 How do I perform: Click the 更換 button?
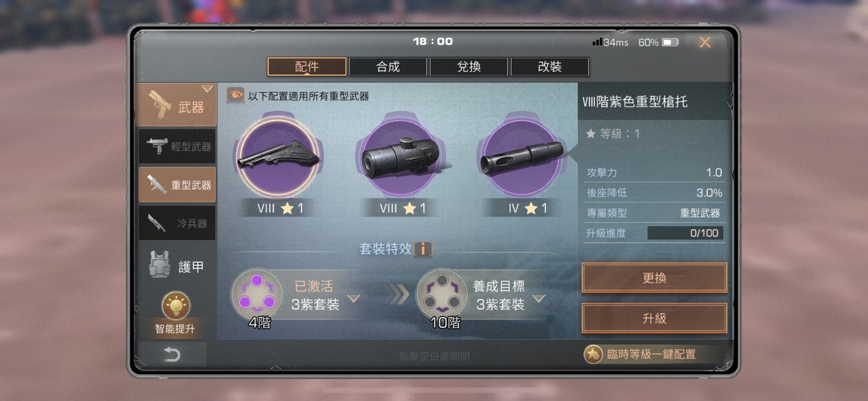point(654,278)
